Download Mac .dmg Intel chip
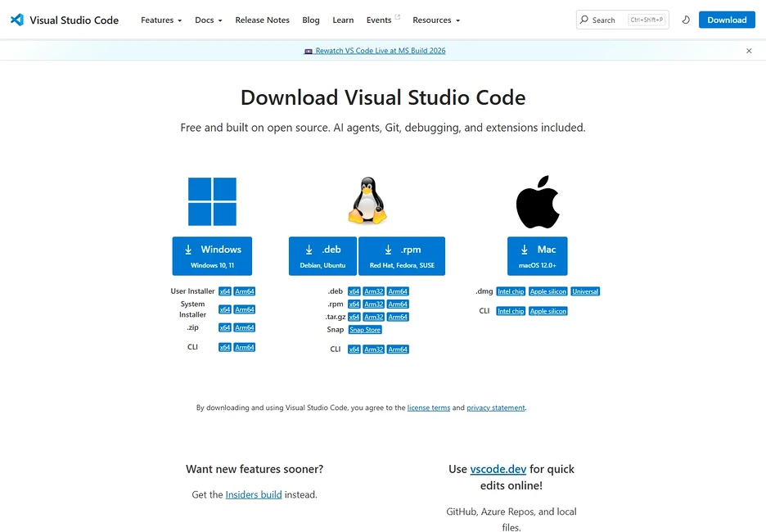 click(x=511, y=291)
